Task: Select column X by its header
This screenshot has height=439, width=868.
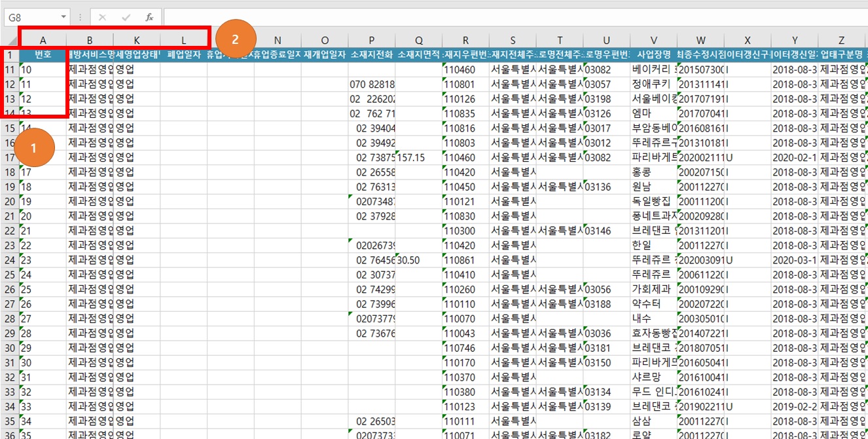Action: click(748, 41)
